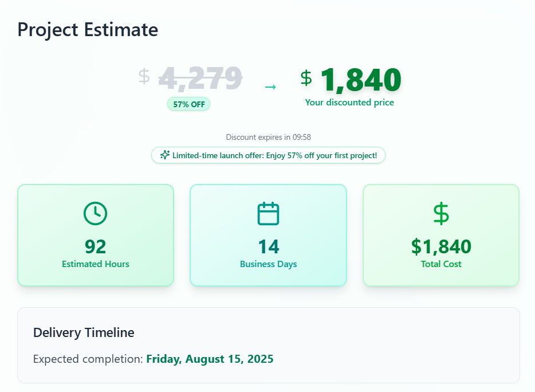
Task: Open the Estimated Hours card
Action: (96, 236)
